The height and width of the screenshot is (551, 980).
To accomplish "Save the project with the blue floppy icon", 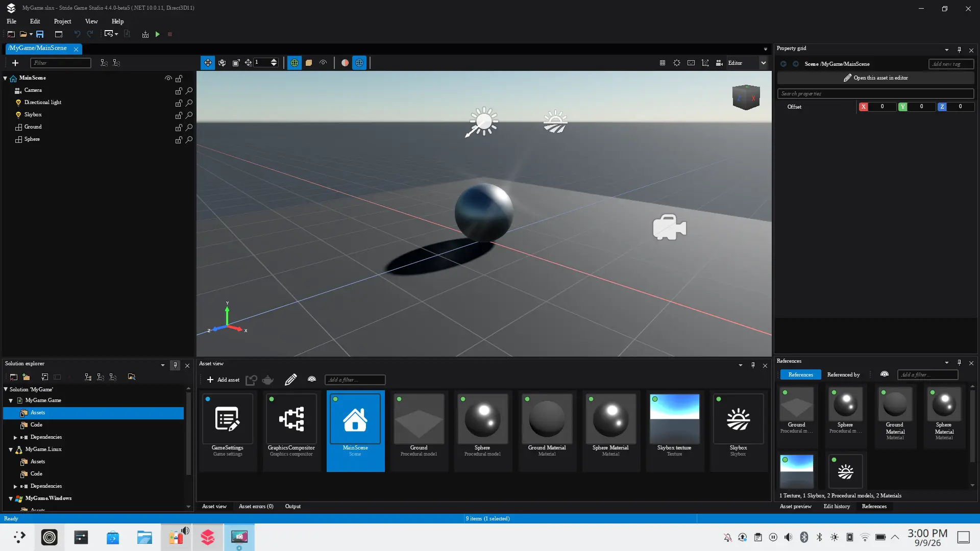I will (x=40, y=34).
